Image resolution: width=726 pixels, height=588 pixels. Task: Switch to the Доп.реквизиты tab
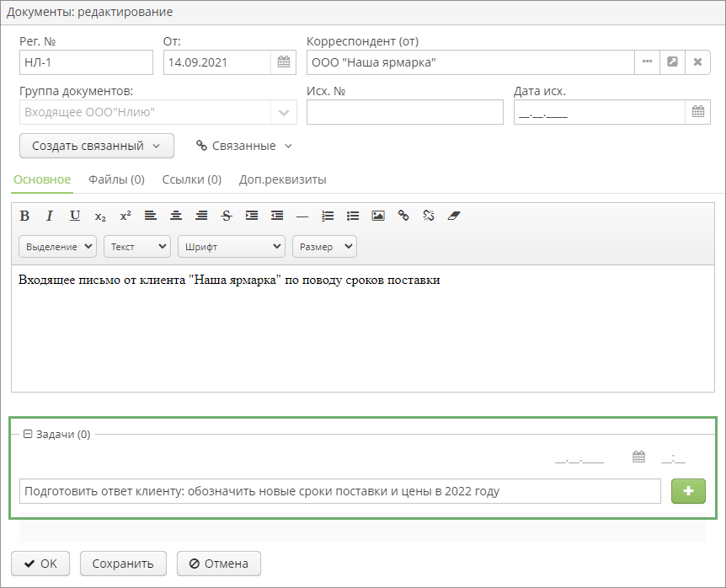point(282,179)
